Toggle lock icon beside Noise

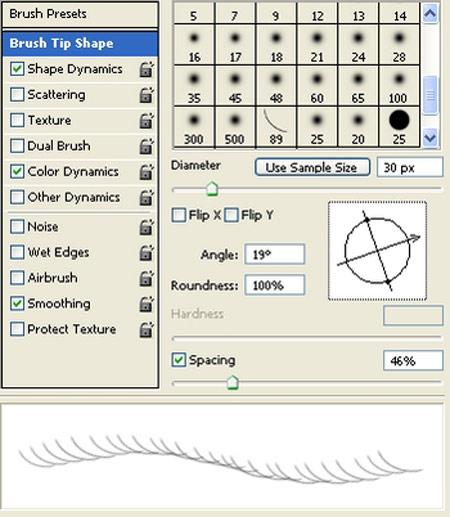pos(146,227)
